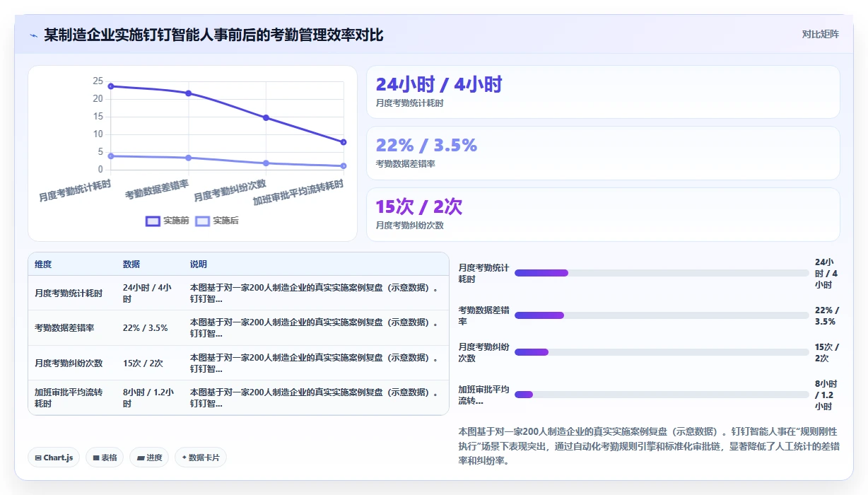Click the 考勤数据差错率 progress bar
Viewport: 868px width, 495px height.
click(662, 315)
